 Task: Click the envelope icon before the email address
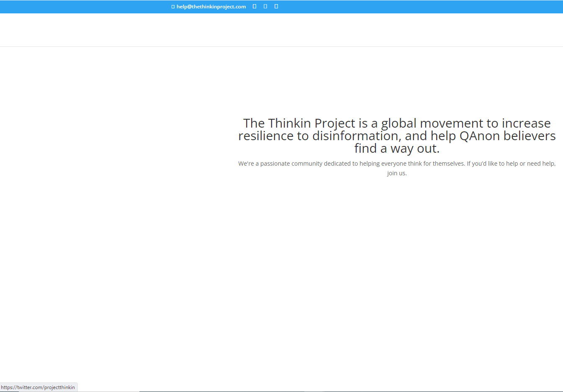(173, 7)
